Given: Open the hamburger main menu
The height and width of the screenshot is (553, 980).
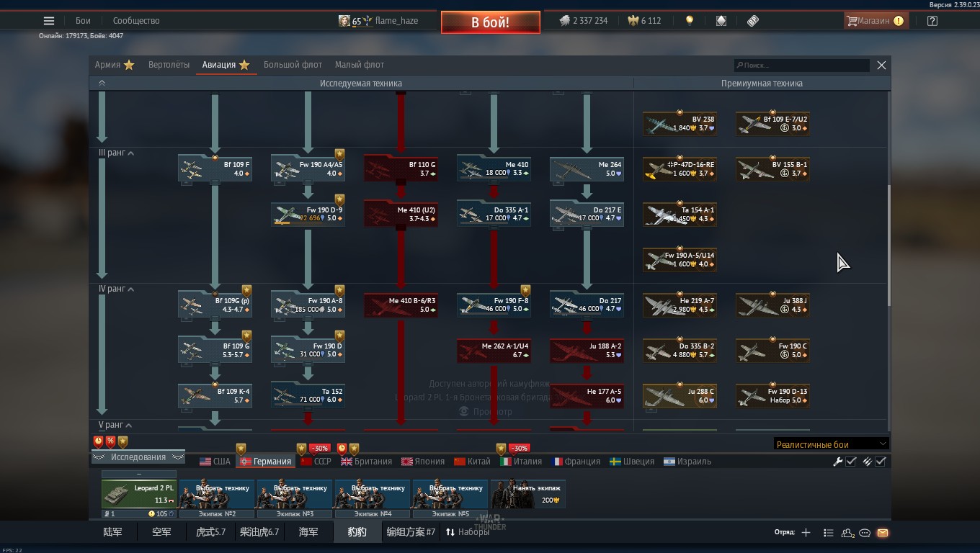Looking at the screenshot, I should [x=49, y=21].
